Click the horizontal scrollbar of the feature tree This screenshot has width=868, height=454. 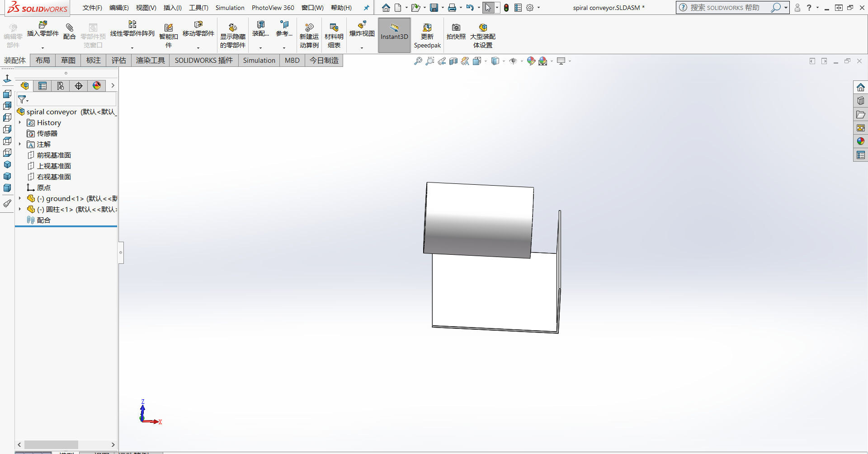click(x=51, y=445)
